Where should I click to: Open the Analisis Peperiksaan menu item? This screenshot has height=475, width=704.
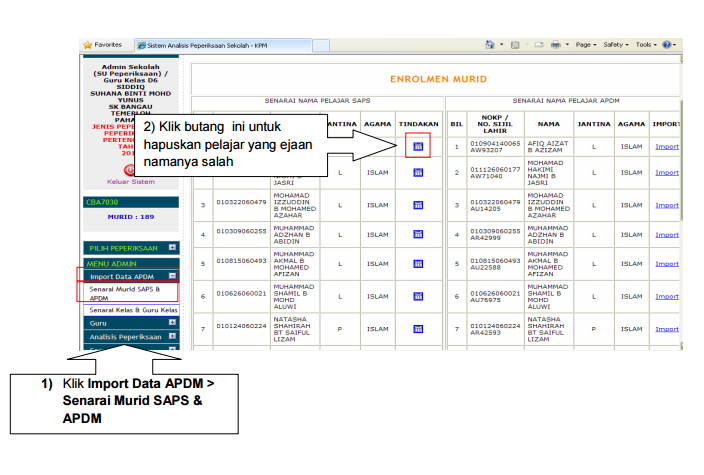pos(131,337)
